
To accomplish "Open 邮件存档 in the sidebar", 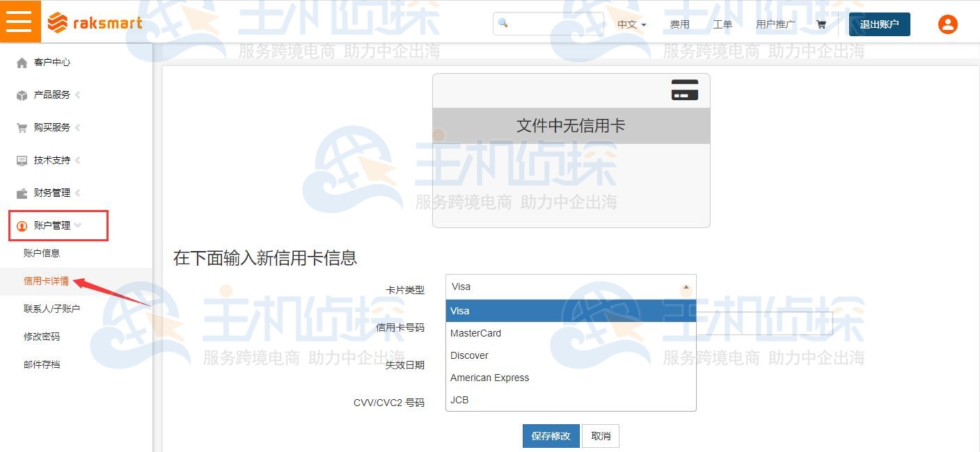I will tap(42, 364).
